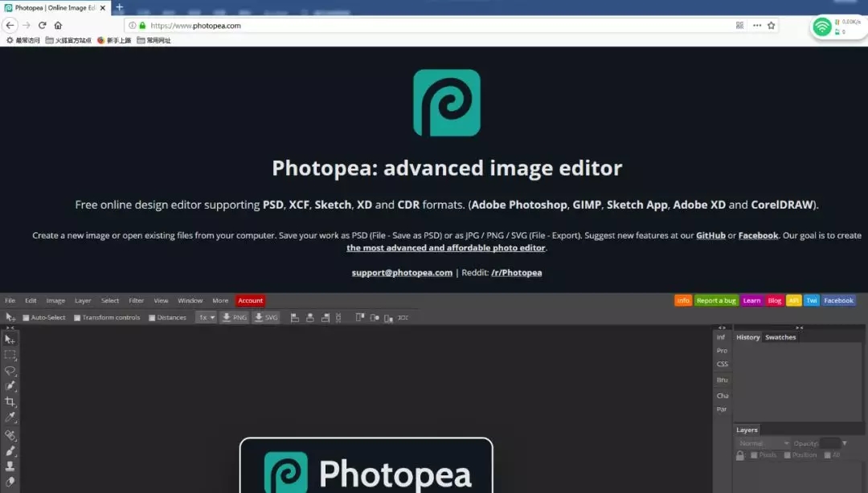Click the red Account button

(x=250, y=300)
